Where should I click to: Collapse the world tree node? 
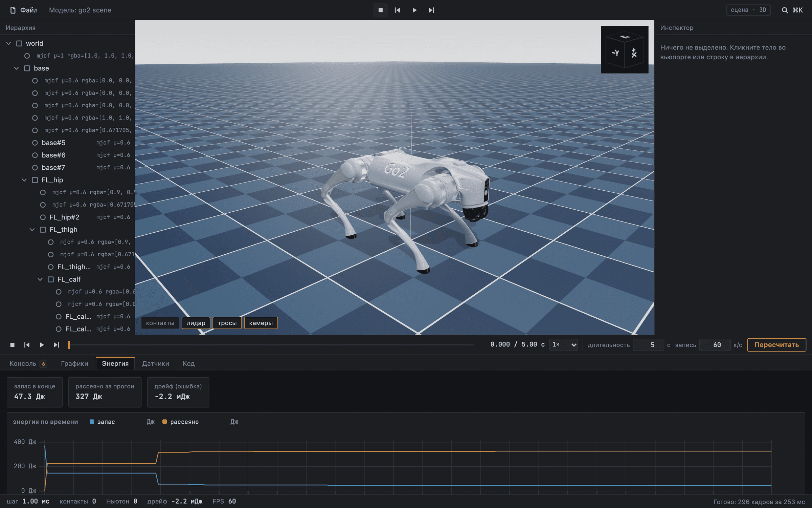pos(9,43)
